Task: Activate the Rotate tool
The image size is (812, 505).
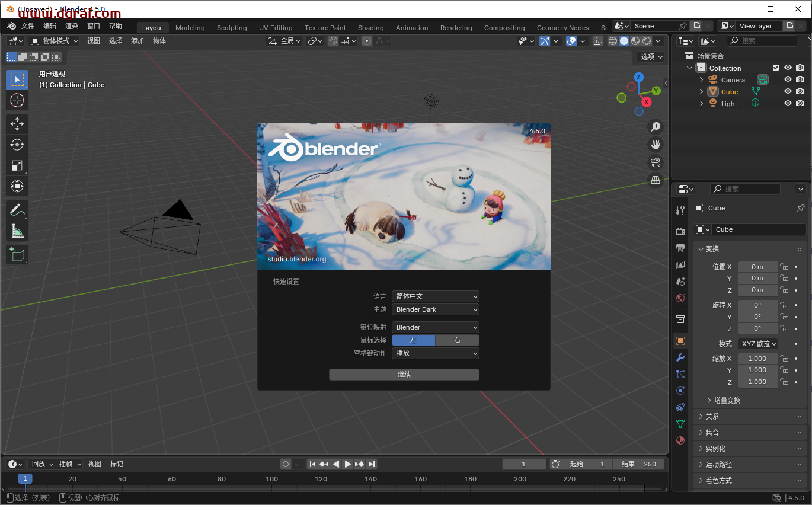Action: (17, 145)
